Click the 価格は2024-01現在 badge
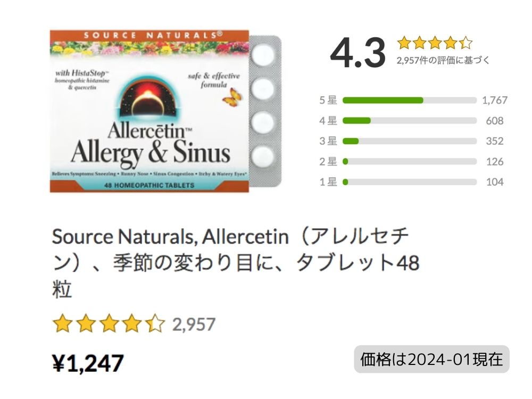 pos(431,359)
